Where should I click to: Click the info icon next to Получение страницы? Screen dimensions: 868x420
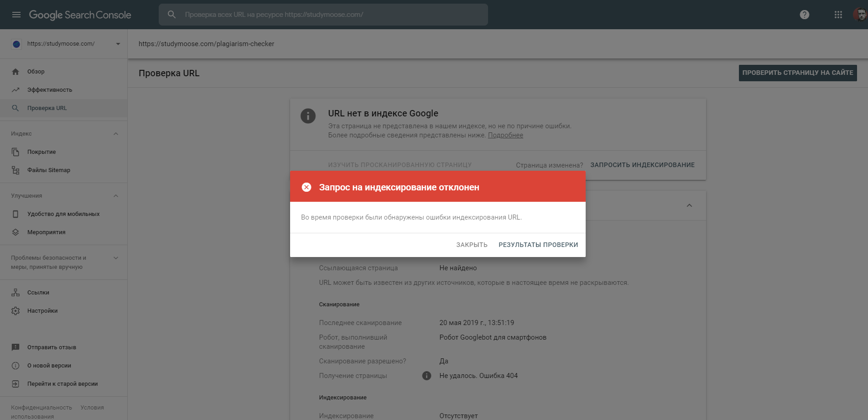tap(426, 376)
